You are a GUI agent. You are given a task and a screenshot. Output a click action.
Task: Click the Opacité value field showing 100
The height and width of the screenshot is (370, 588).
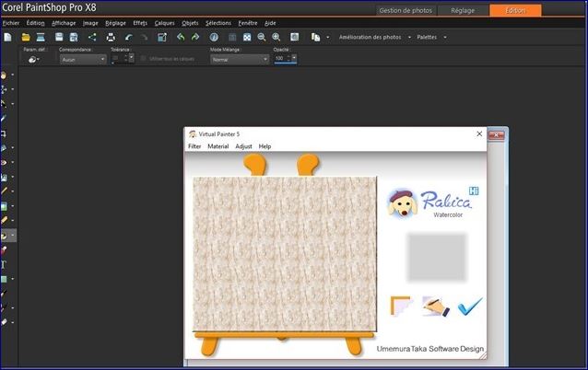[x=282, y=58]
